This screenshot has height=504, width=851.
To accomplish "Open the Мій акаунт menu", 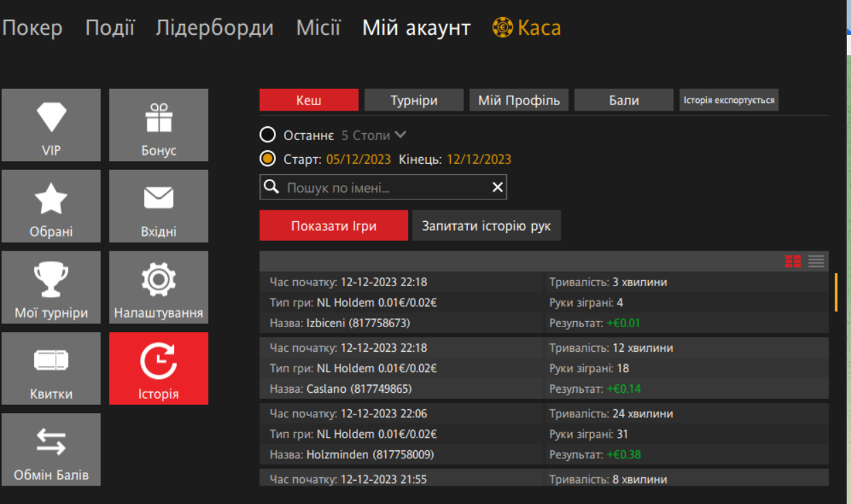I will (417, 28).
